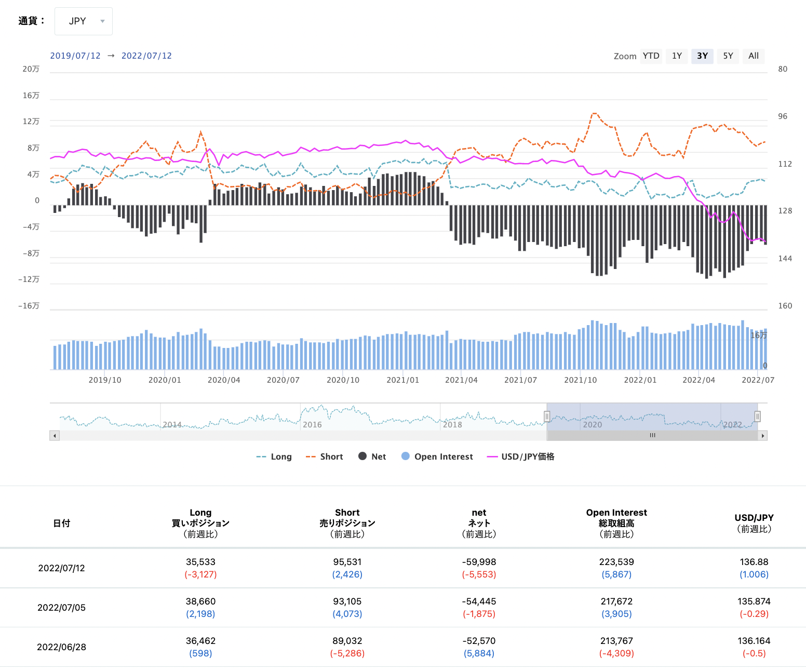
Task: Click the Open Interest value 213,767
Action: click(x=616, y=641)
